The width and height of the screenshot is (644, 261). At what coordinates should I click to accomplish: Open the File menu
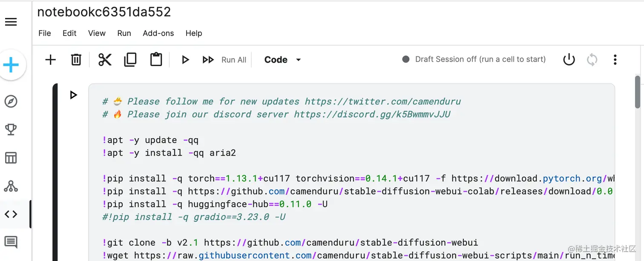coord(45,33)
